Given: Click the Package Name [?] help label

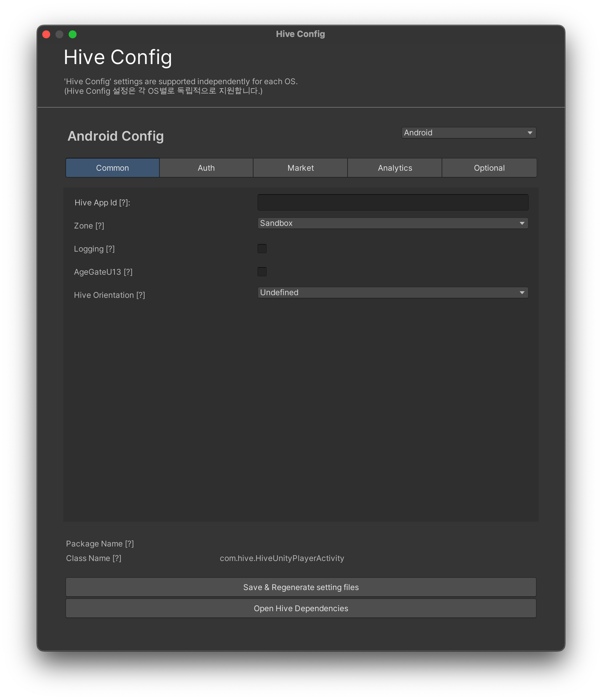Looking at the screenshot, I should (x=100, y=543).
